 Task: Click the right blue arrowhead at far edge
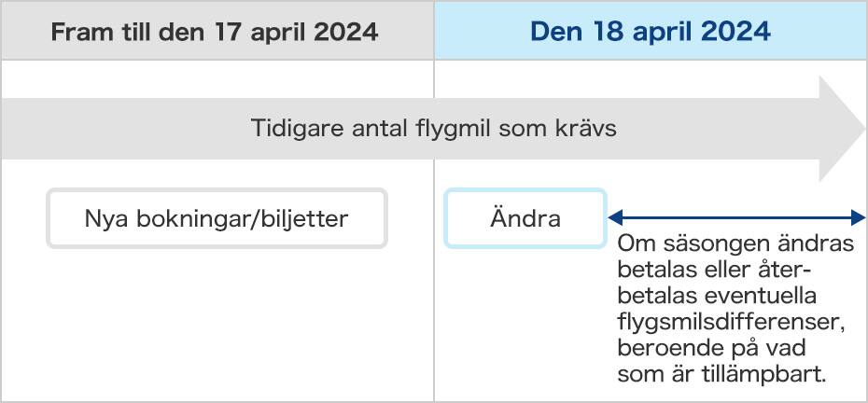click(859, 218)
